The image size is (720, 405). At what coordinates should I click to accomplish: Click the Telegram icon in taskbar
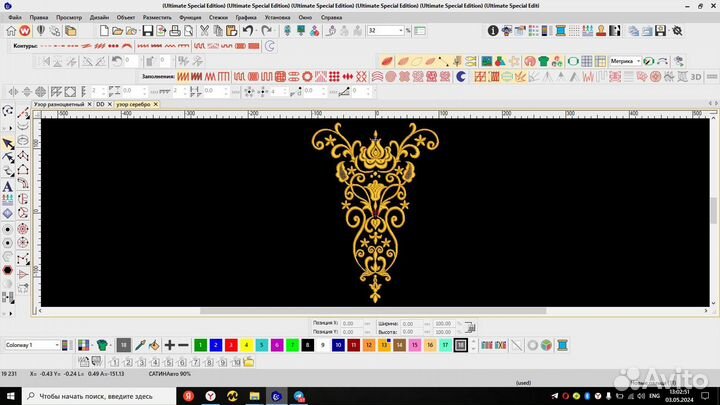(298, 396)
